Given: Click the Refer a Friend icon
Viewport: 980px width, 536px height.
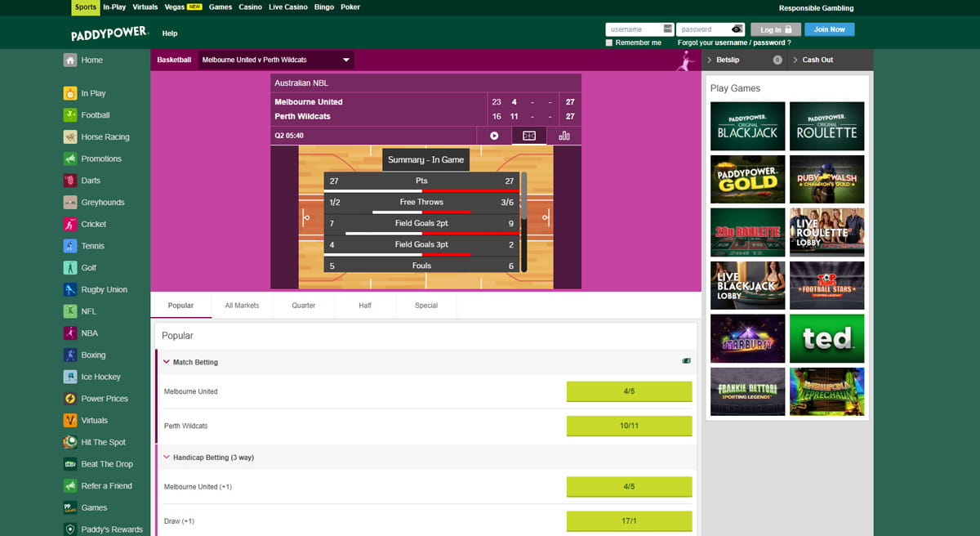Looking at the screenshot, I should tap(70, 485).
